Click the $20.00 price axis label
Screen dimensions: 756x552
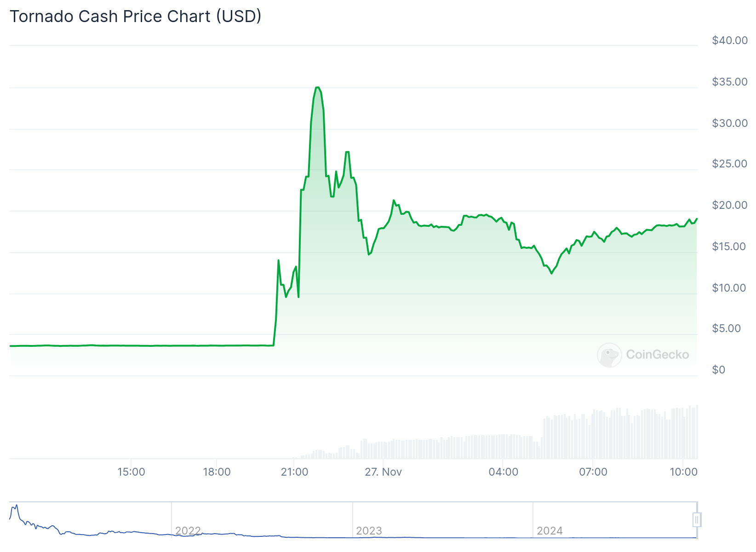click(729, 205)
